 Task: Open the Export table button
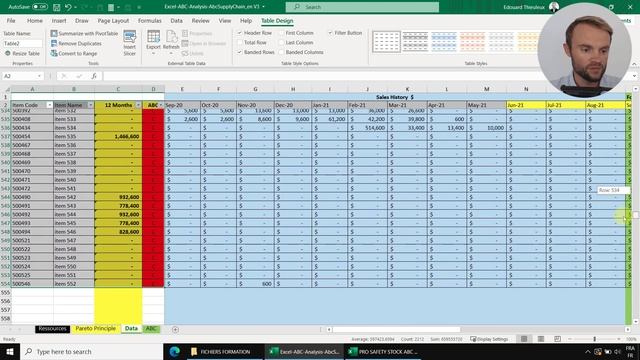click(153, 41)
